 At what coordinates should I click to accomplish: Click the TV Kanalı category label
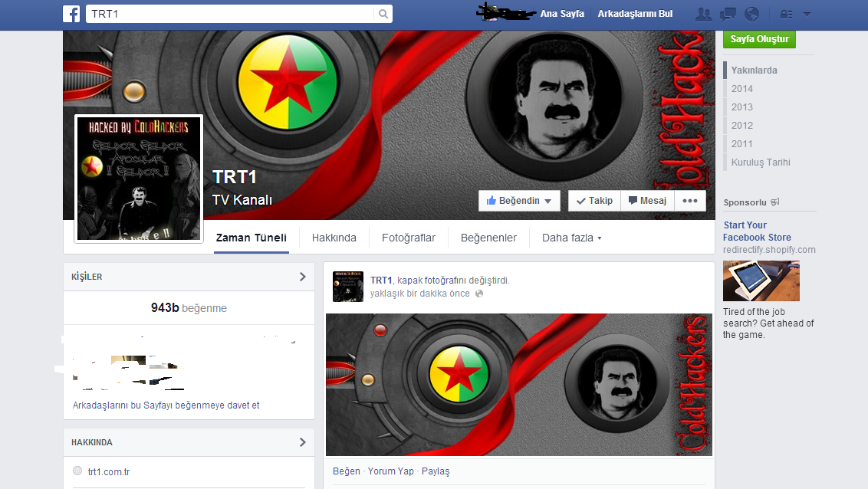(242, 200)
